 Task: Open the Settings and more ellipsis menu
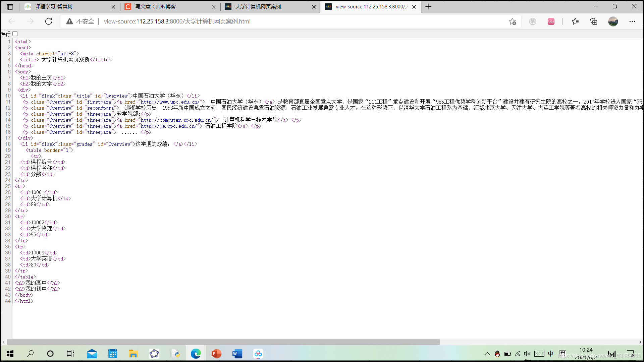(632, 21)
